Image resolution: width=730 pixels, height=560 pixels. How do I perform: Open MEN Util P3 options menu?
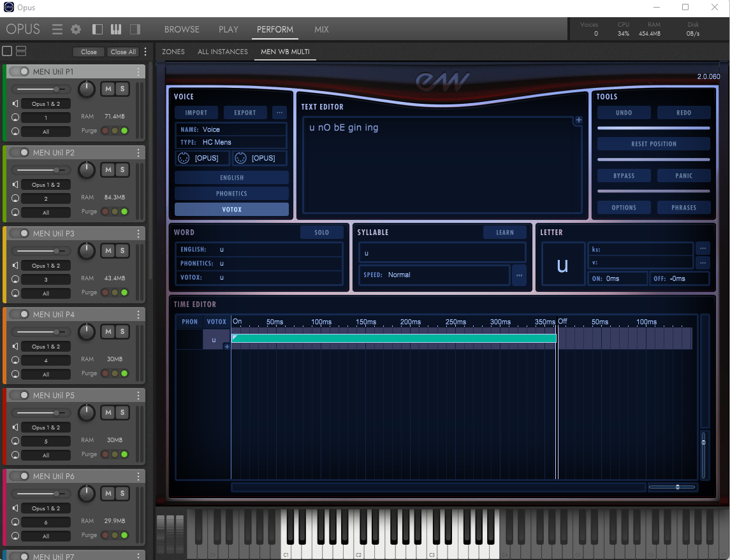138,233
